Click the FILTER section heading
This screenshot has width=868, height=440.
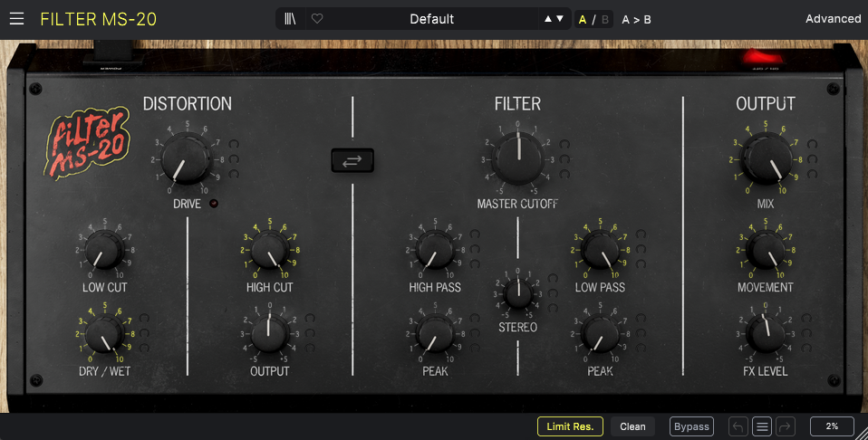tap(517, 103)
